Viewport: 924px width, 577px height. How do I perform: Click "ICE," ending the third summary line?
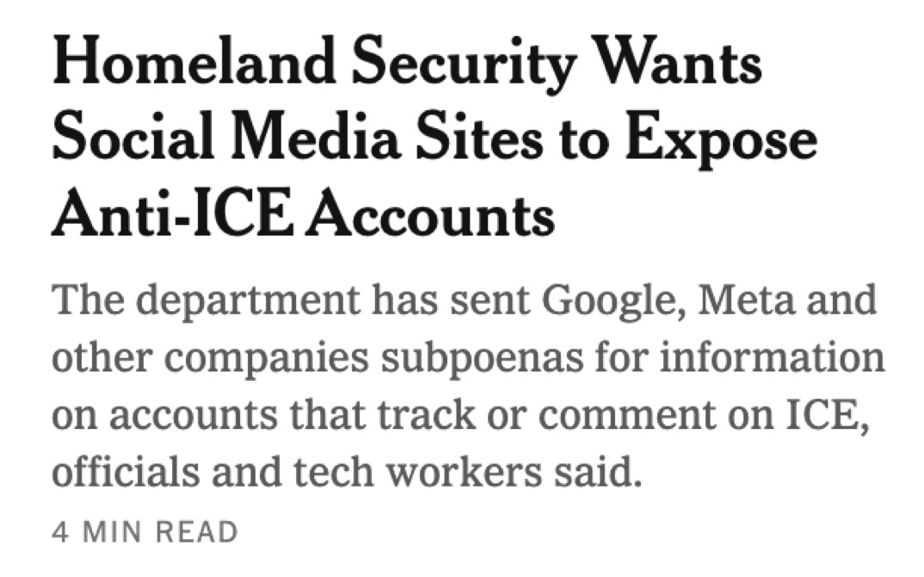839,415
